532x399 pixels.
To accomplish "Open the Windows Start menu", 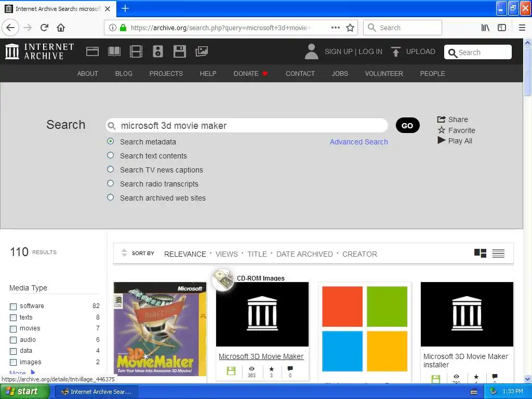I will click(x=24, y=392).
